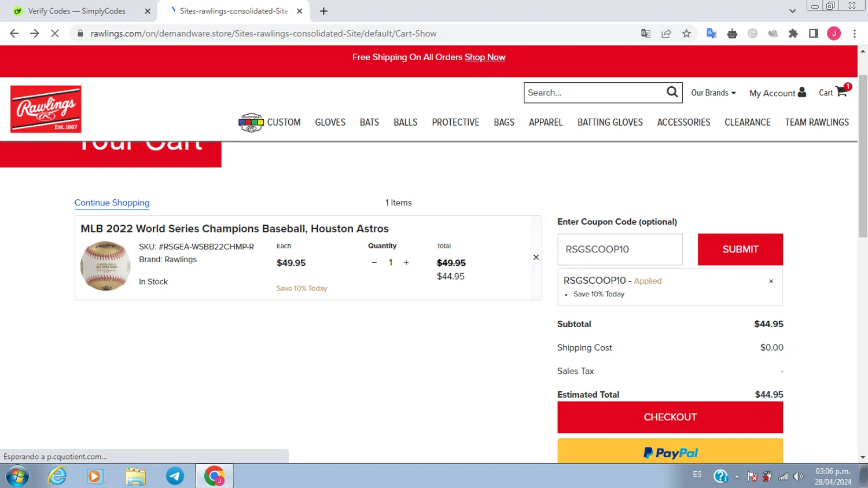Open the Extensions puzzle icon

(x=793, y=34)
